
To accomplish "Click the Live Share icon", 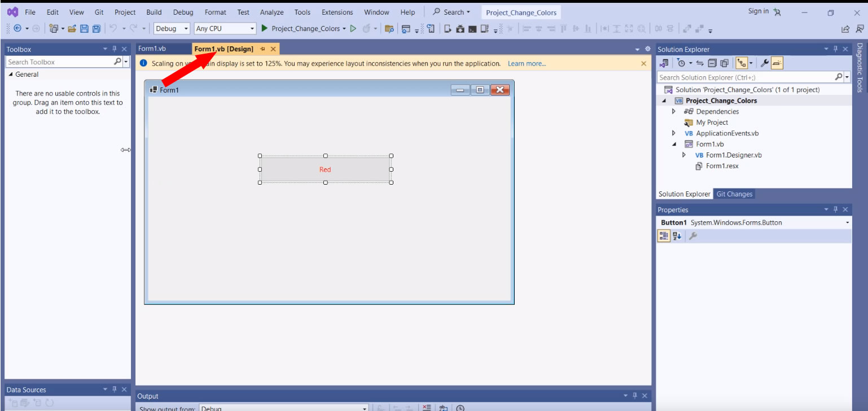I will (x=845, y=29).
